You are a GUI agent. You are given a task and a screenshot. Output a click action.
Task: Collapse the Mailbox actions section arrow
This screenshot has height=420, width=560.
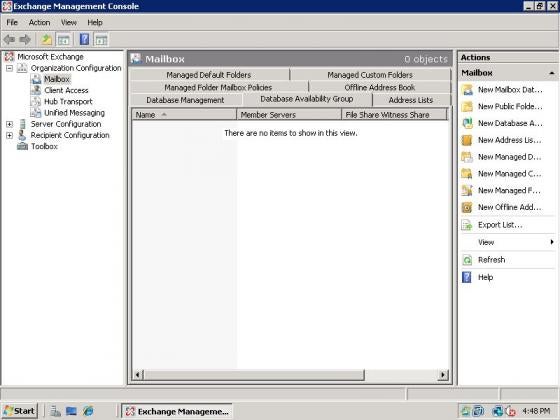click(x=552, y=73)
